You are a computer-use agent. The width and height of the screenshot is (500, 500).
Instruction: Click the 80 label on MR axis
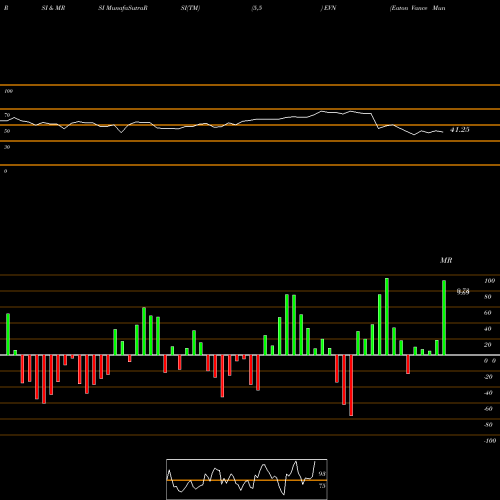point(488,297)
